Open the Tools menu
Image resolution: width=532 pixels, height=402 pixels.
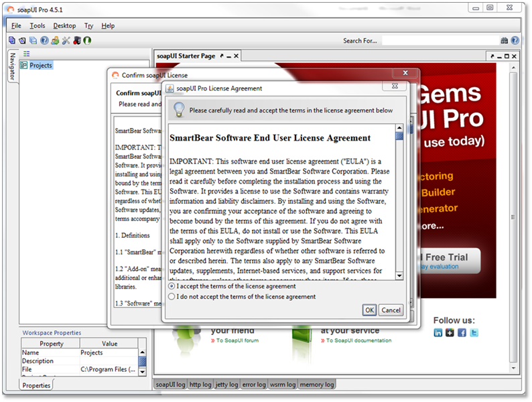[x=38, y=26]
